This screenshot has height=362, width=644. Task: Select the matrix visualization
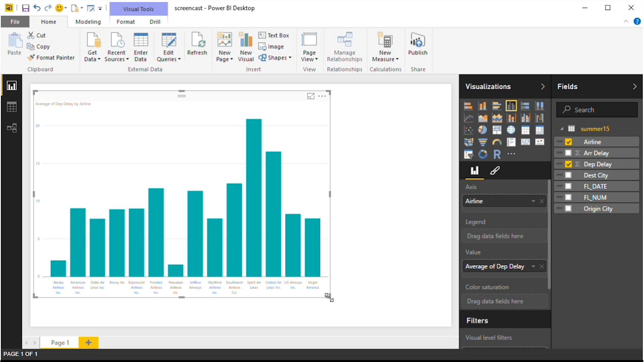[x=540, y=130]
